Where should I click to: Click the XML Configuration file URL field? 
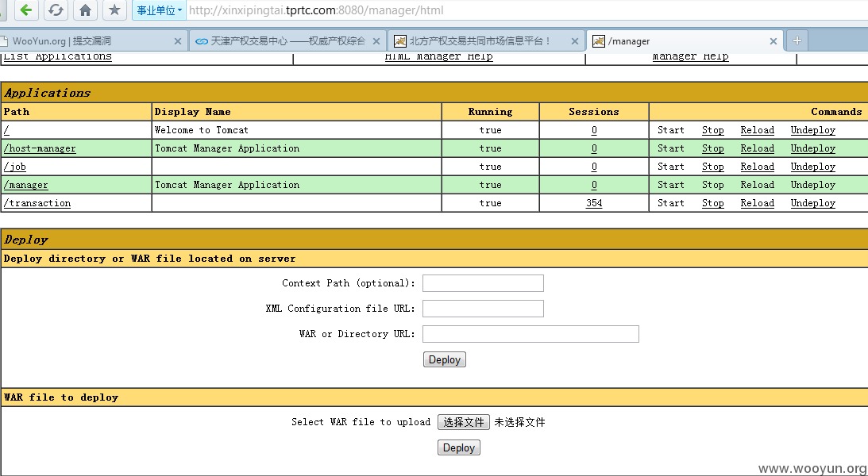pos(484,309)
